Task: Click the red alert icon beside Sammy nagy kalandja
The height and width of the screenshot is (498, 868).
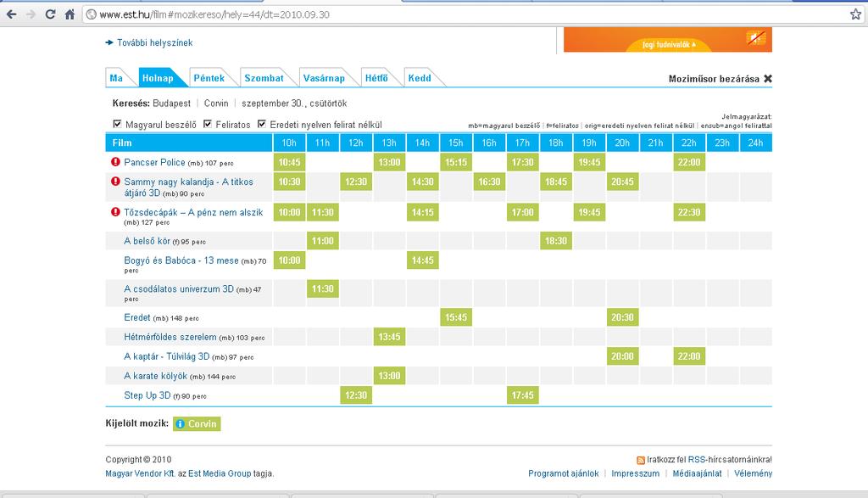Action: [115, 182]
